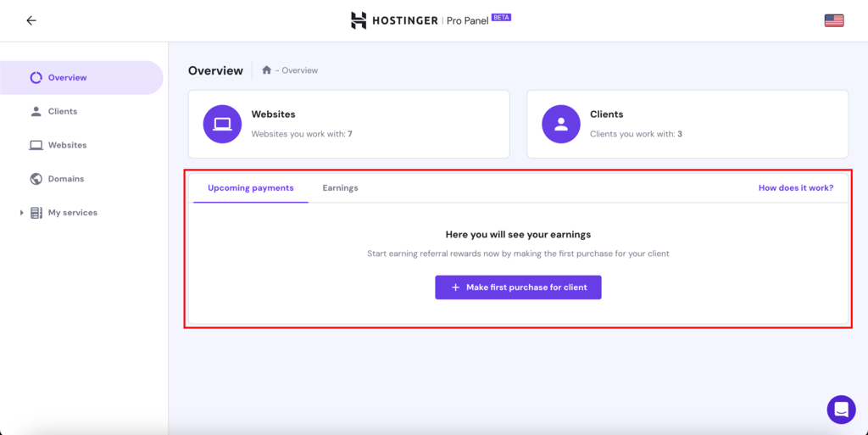Click the Pro Panel header text
This screenshot has width=868, height=435.
click(x=468, y=20)
